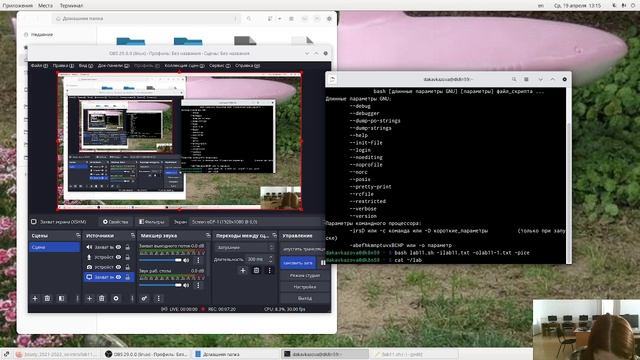Click Свойства button in source toolbar
Viewport: 640px width, 360px height.
116,222
